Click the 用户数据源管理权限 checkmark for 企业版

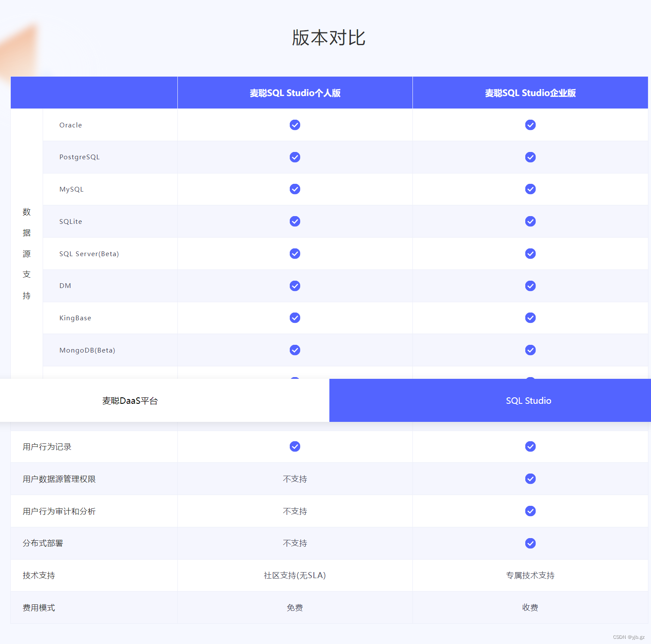(x=530, y=479)
